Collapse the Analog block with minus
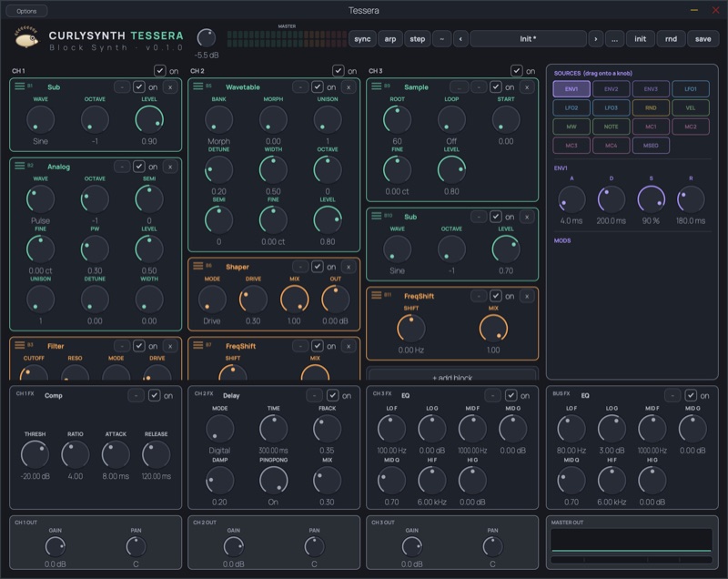This screenshot has width=728, height=579. 122,167
